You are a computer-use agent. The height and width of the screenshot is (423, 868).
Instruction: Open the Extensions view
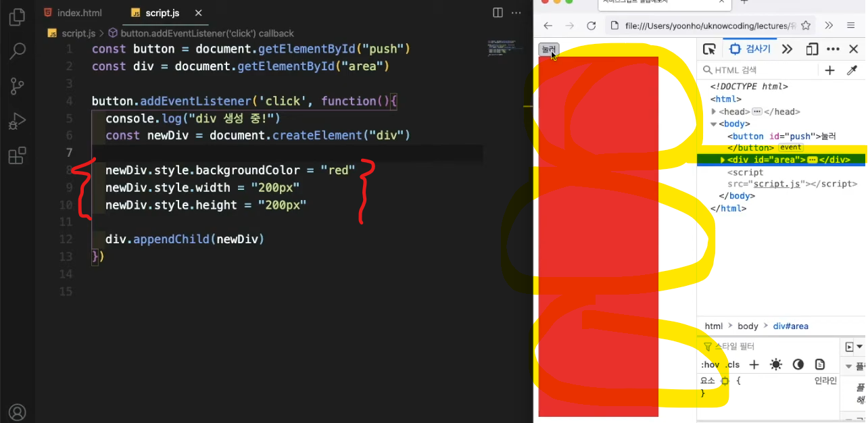pos(18,156)
